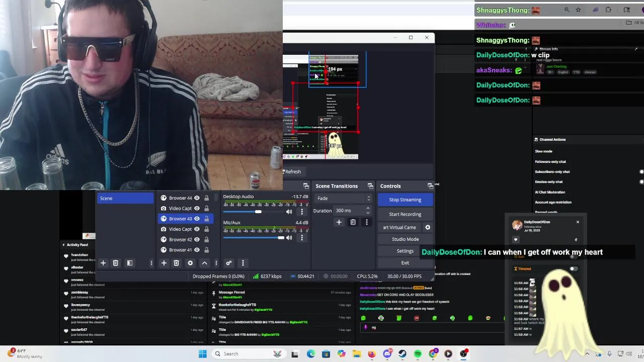
Task: Open Windows Start menu
Action: click(203, 354)
